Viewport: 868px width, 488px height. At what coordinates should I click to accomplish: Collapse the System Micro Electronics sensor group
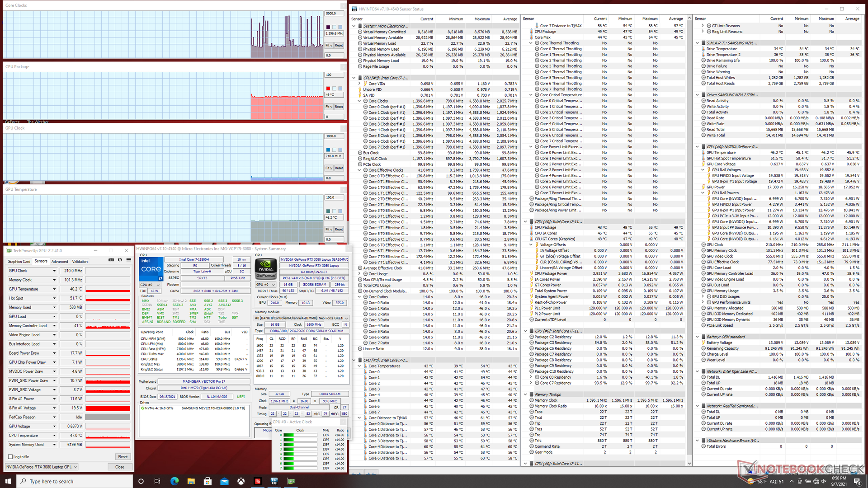354,26
